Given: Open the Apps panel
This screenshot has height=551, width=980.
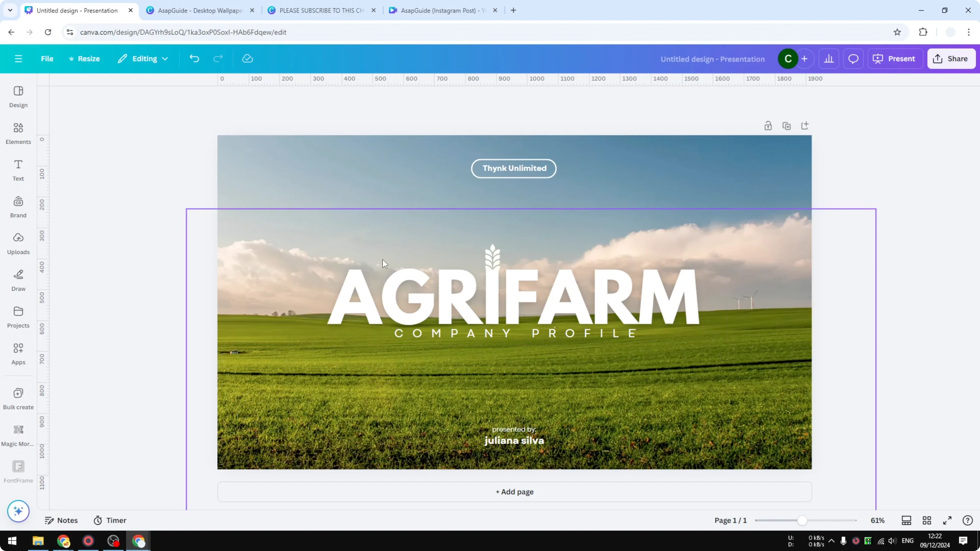Looking at the screenshot, I should [x=18, y=354].
